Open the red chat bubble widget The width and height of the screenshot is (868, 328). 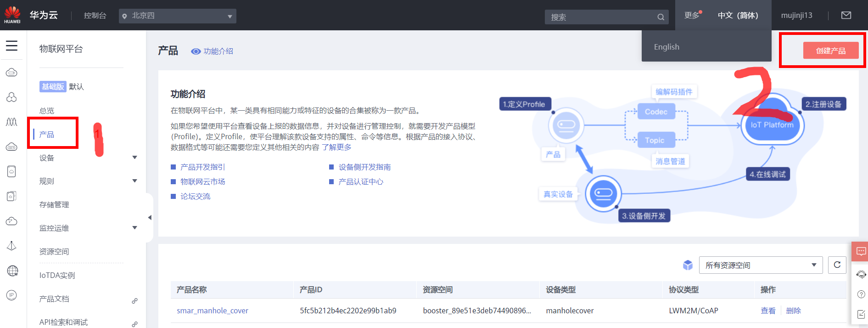(860, 251)
